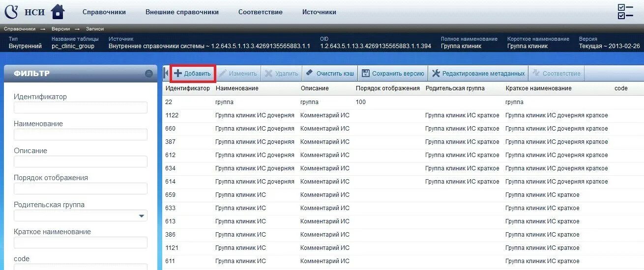
Task: Open the checklist icon in top-right corner
Action: [625, 12]
